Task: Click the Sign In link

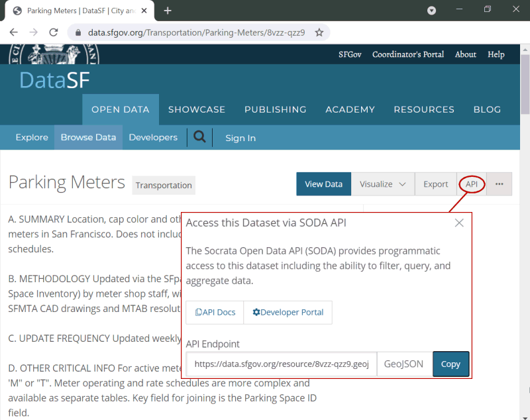Action: [x=240, y=138]
